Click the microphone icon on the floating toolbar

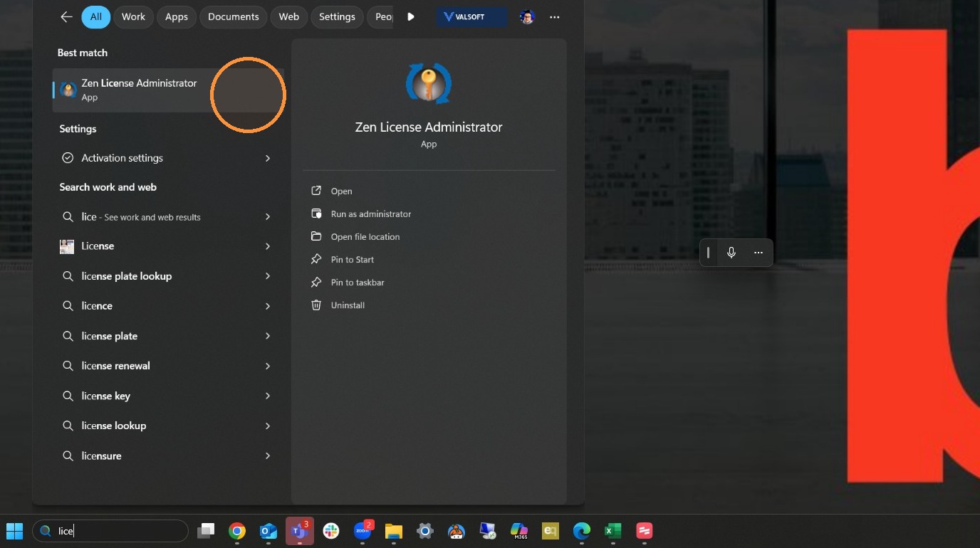coord(731,253)
